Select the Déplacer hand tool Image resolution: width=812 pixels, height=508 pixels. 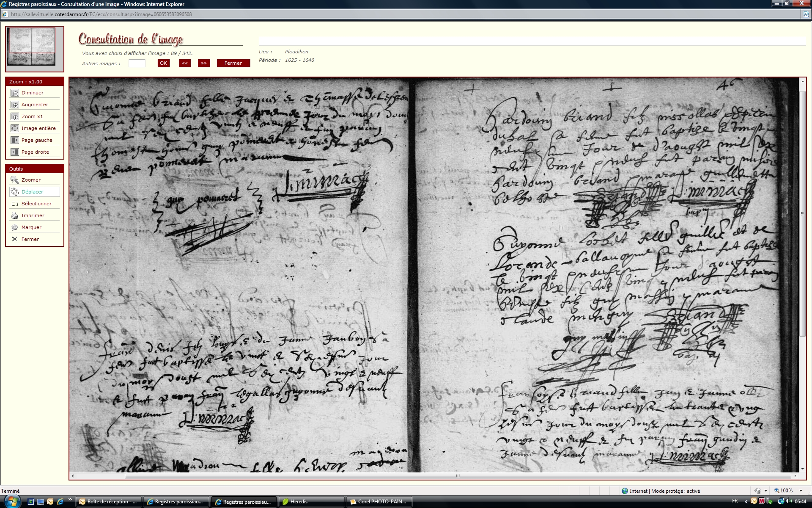tap(15, 192)
